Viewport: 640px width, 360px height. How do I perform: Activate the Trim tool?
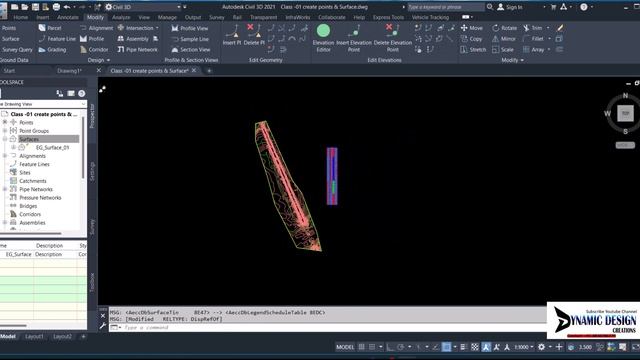532,28
